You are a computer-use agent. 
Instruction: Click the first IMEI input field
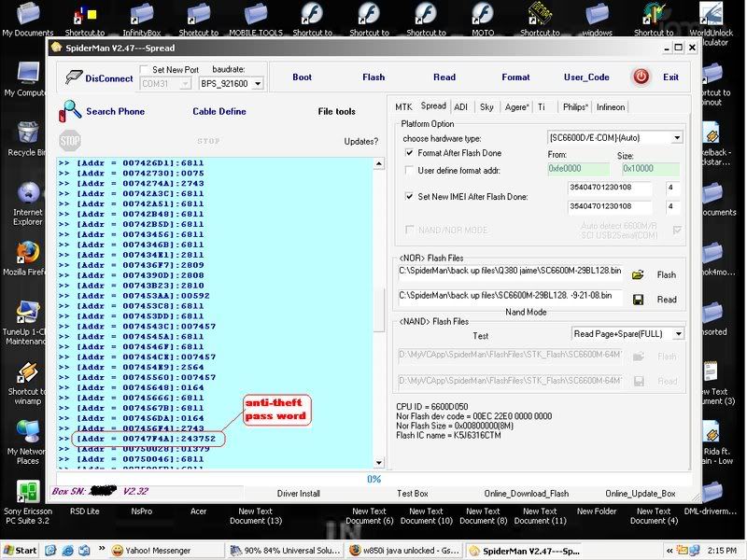pyautogui.click(x=610, y=188)
